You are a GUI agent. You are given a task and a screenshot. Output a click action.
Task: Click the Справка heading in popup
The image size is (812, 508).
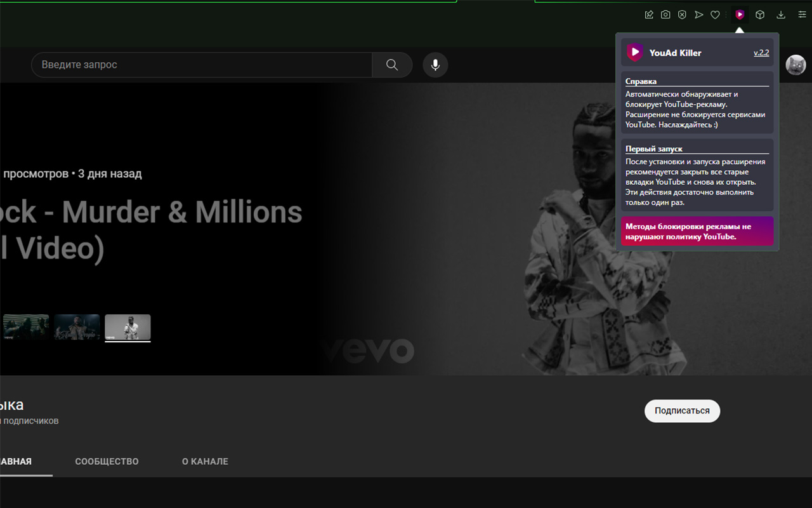[x=641, y=81]
